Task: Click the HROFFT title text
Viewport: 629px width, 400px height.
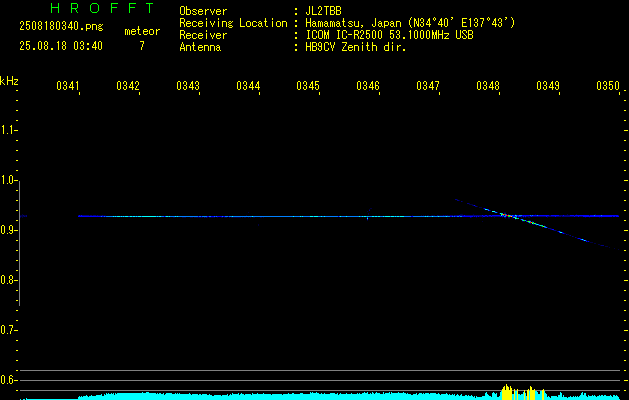Action: (x=102, y=8)
